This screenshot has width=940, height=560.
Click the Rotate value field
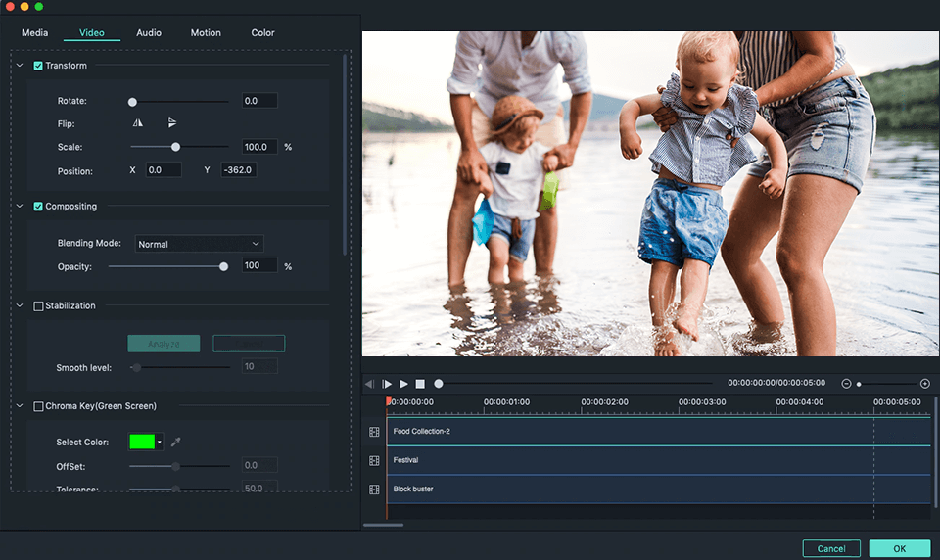tap(259, 101)
